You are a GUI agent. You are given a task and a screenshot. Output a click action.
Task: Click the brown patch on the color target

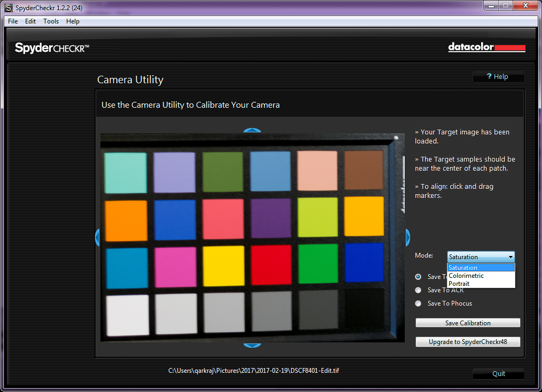click(x=364, y=170)
